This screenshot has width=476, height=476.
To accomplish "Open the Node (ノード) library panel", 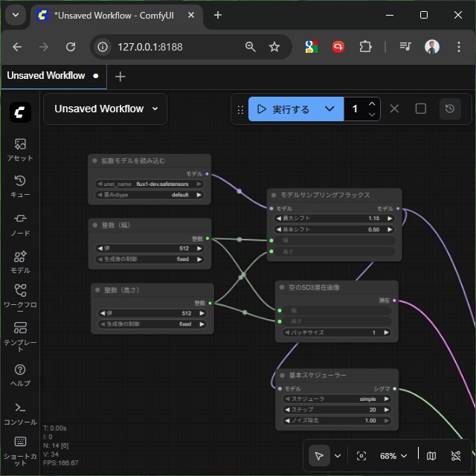I will pos(20,223).
